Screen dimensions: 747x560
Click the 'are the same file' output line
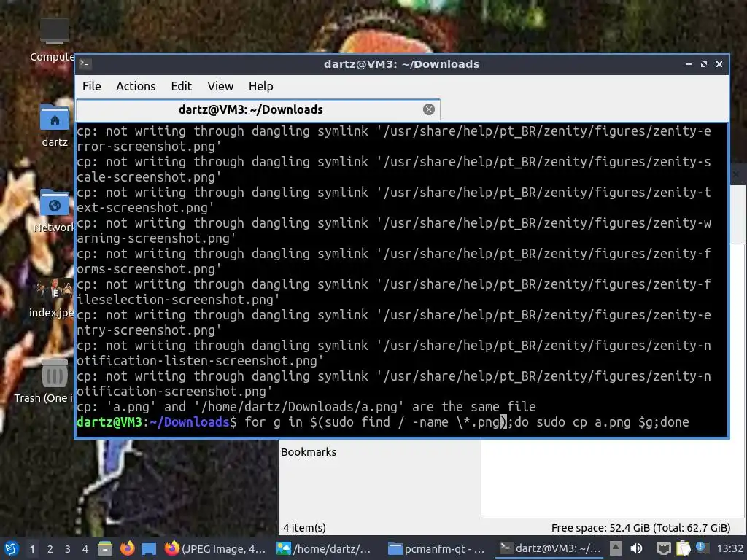pos(306,407)
